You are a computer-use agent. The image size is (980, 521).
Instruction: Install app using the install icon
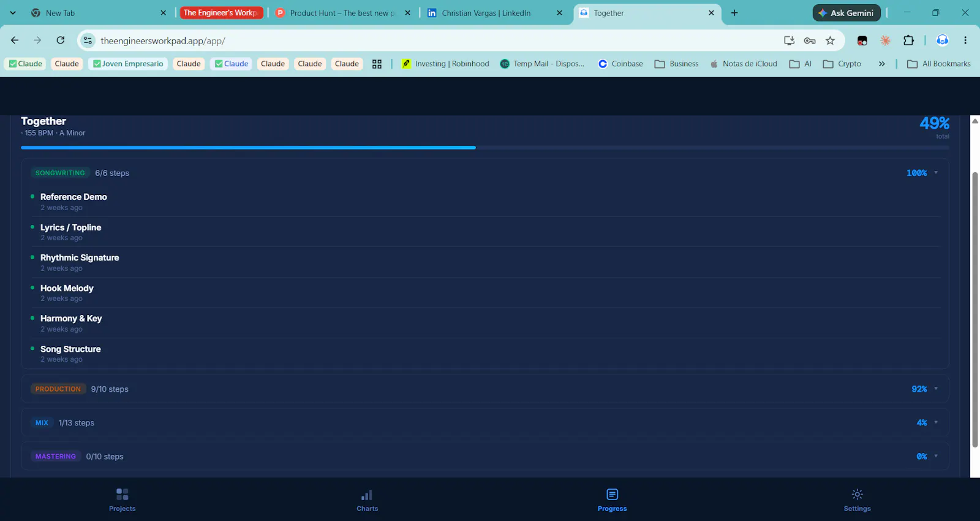point(789,40)
